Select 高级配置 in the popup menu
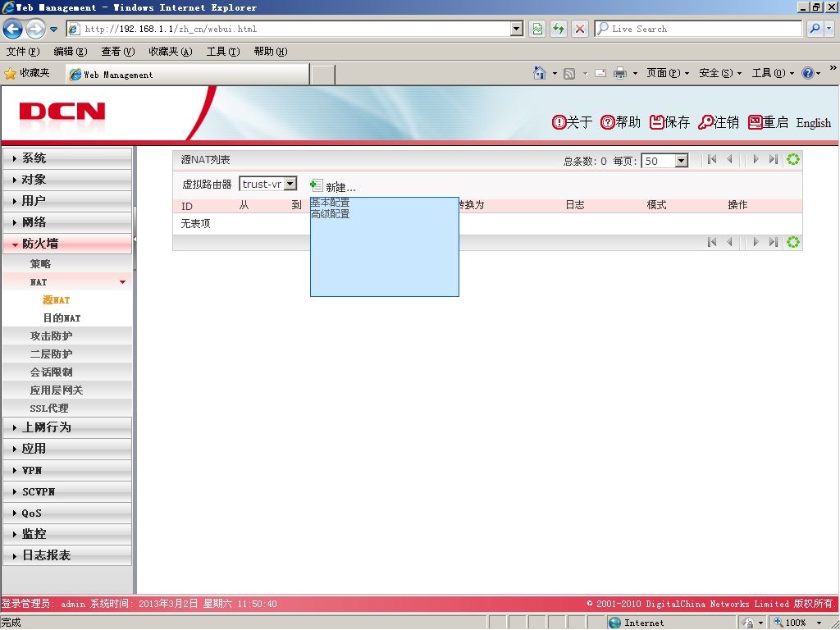840x630 pixels. pyautogui.click(x=330, y=214)
